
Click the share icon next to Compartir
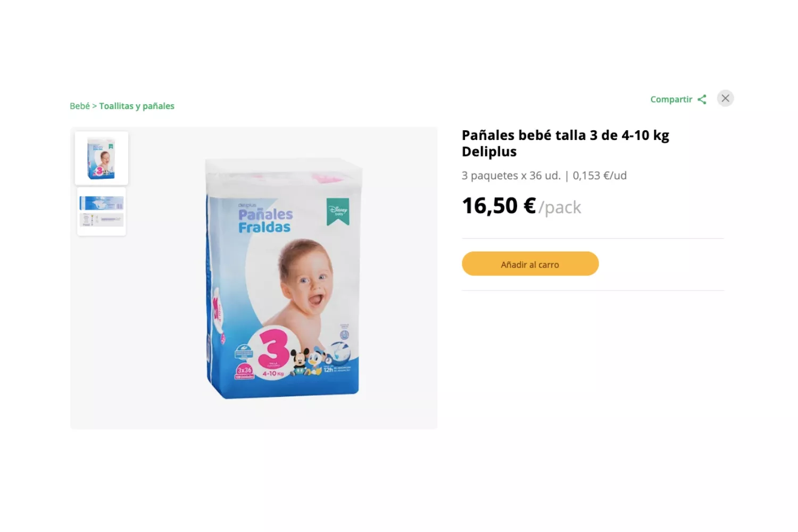(x=702, y=99)
